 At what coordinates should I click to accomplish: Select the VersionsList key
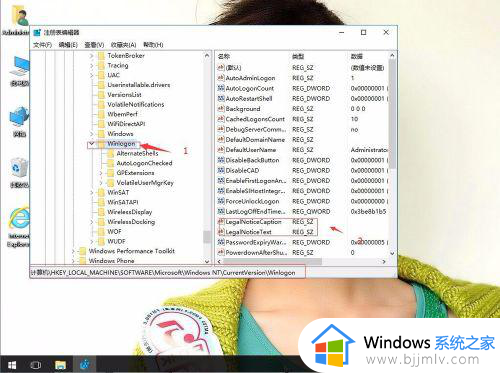(x=124, y=95)
